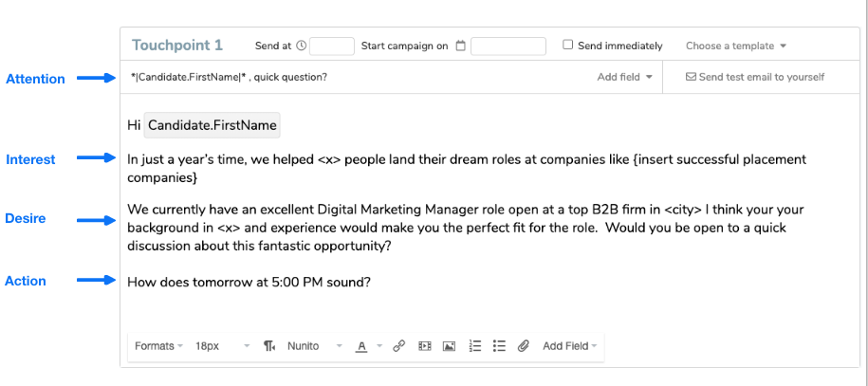Click the insert image icon
Image resolution: width=868 pixels, height=386 pixels.
450,346
